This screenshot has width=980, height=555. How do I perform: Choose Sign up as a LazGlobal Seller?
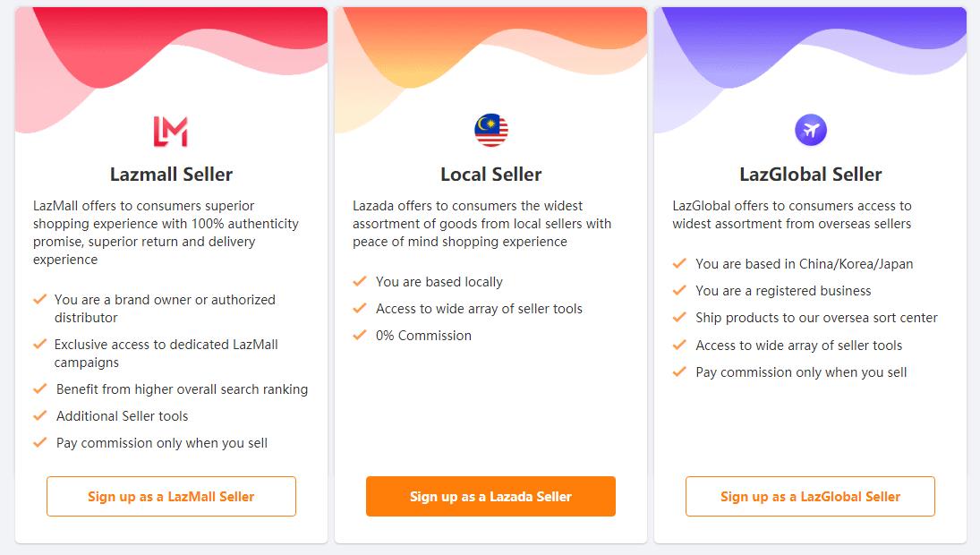(810, 496)
